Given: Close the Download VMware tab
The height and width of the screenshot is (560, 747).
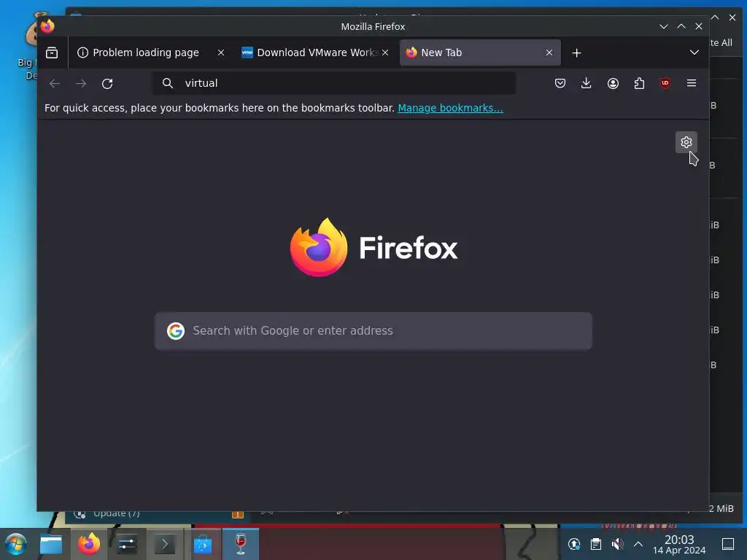Looking at the screenshot, I should 385,52.
